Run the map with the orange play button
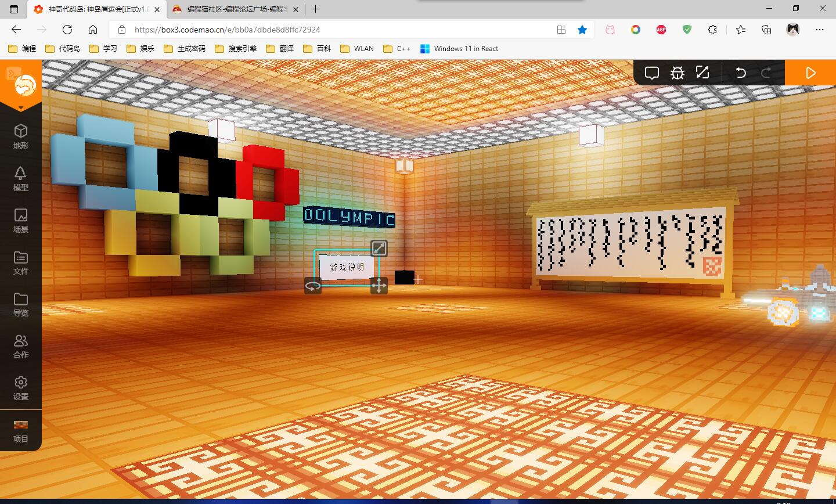The height and width of the screenshot is (504, 836). coord(810,73)
